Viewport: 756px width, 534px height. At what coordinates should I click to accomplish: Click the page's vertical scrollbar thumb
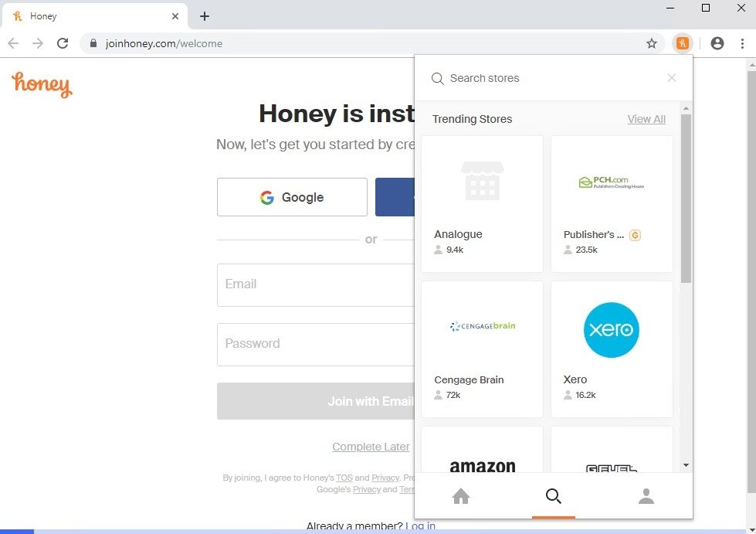click(x=751, y=282)
